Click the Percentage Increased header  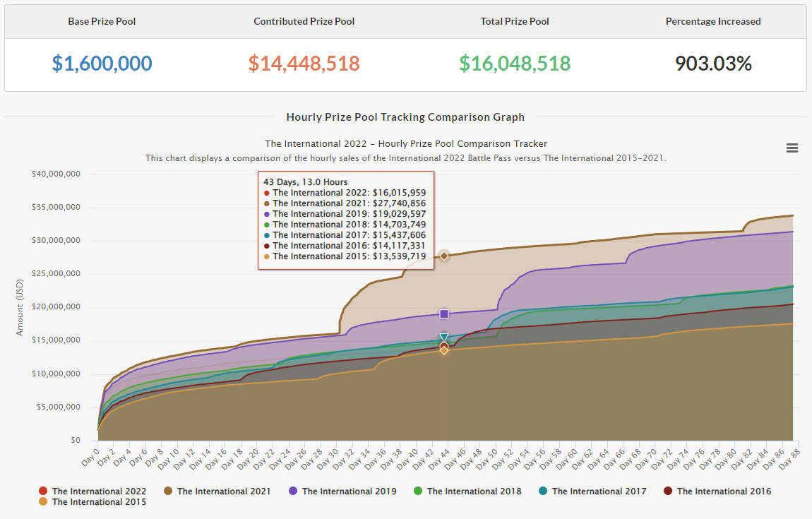point(713,21)
